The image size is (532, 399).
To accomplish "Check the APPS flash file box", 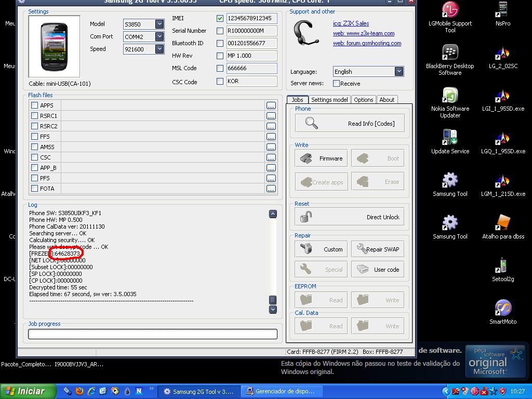I will [x=34, y=105].
